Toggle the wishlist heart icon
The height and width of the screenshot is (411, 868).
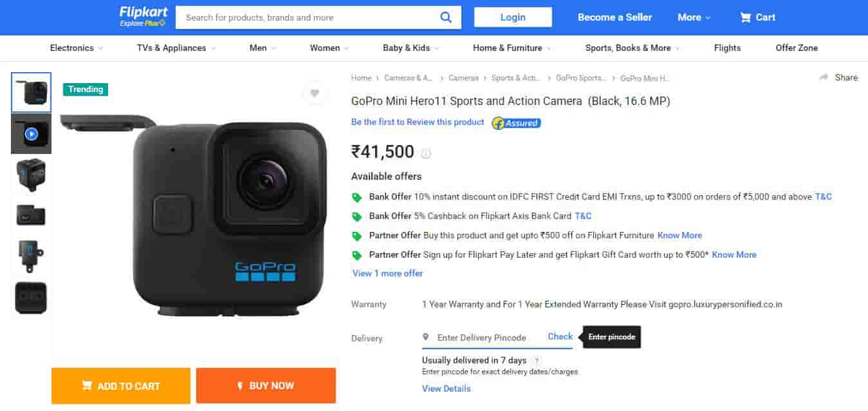point(314,93)
